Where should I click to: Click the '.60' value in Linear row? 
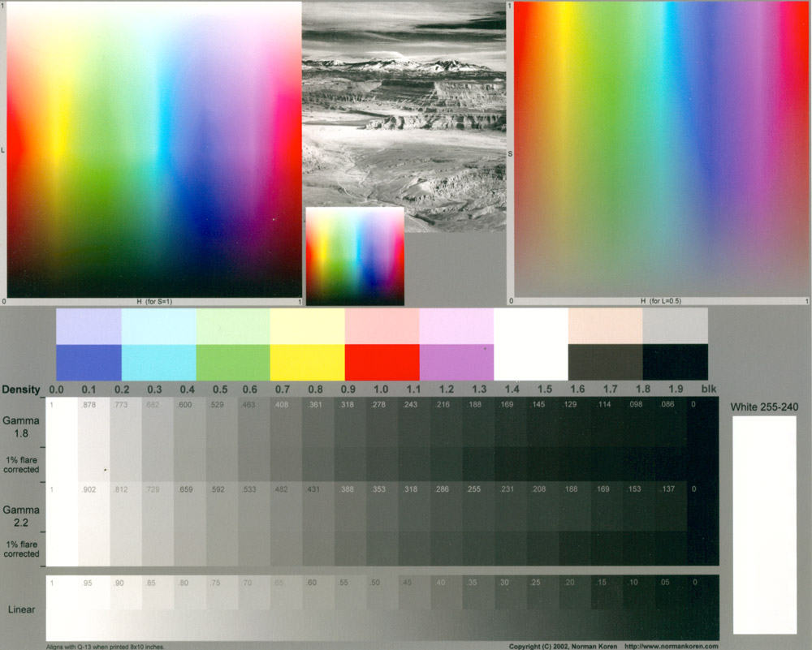(311, 583)
